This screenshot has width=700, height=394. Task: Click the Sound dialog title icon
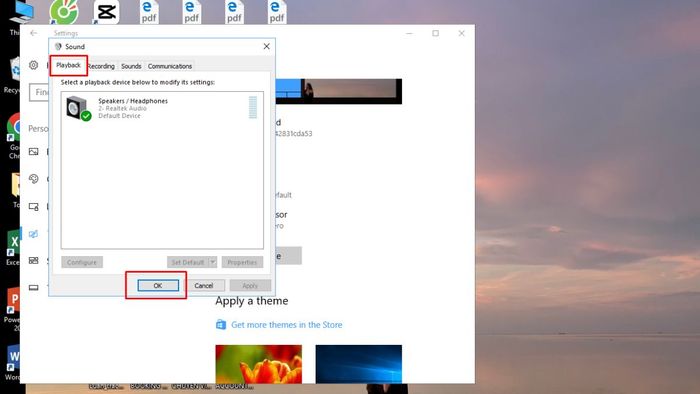[58, 46]
